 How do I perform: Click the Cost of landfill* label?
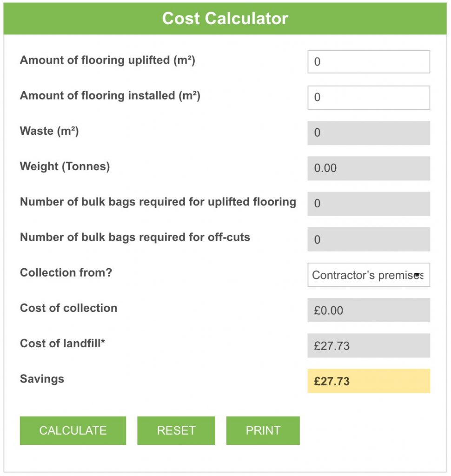[x=63, y=344]
